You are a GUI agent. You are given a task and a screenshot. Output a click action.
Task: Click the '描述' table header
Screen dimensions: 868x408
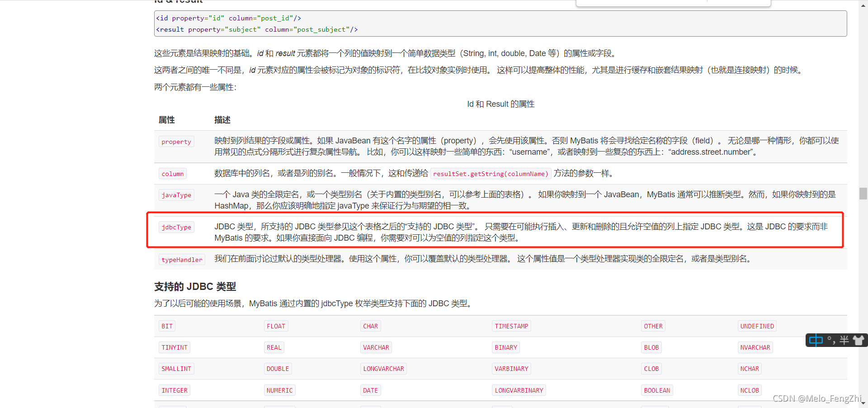point(222,120)
